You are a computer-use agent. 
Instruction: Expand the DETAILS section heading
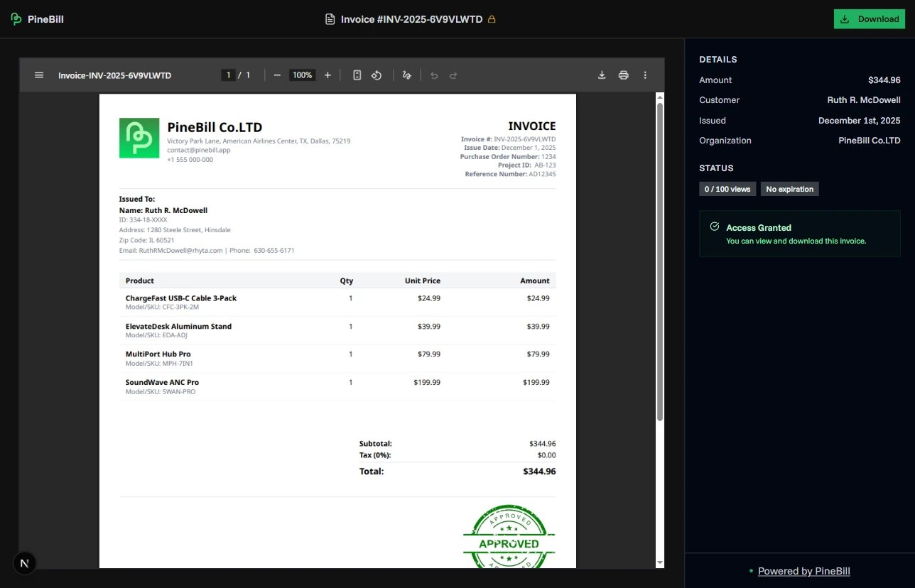pyautogui.click(x=718, y=59)
